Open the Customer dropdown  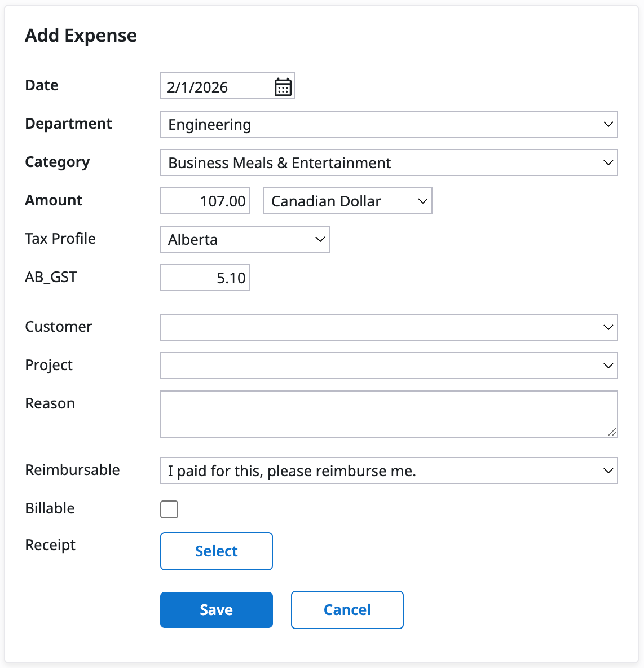(389, 328)
